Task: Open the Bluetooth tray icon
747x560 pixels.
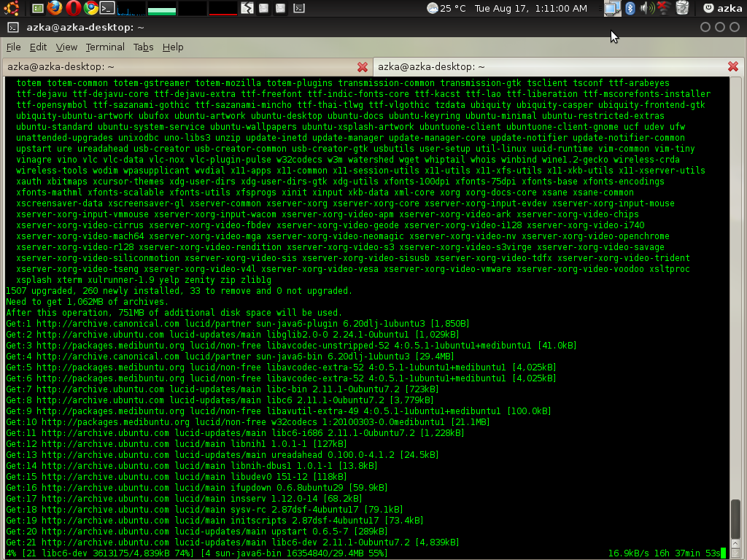Action: (x=630, y=8)
